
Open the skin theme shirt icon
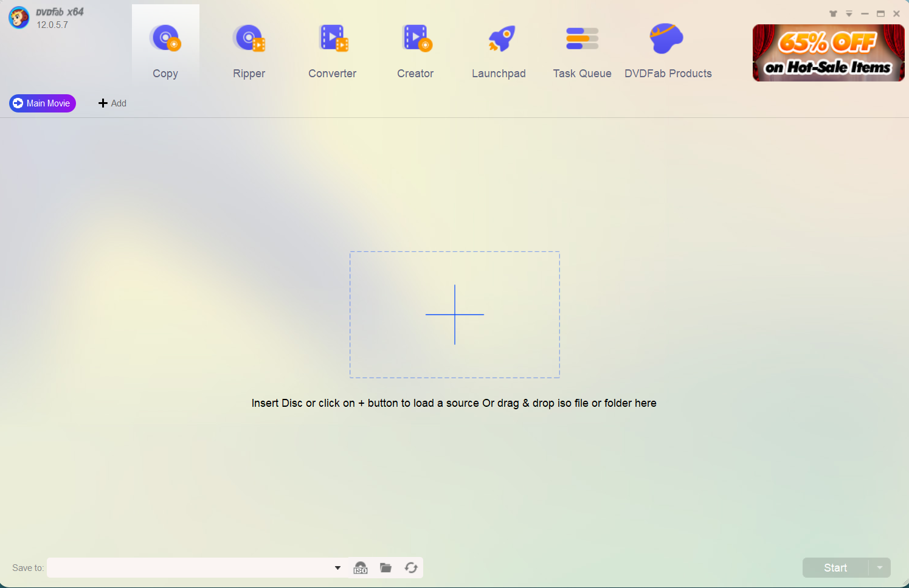click(833, 13)
